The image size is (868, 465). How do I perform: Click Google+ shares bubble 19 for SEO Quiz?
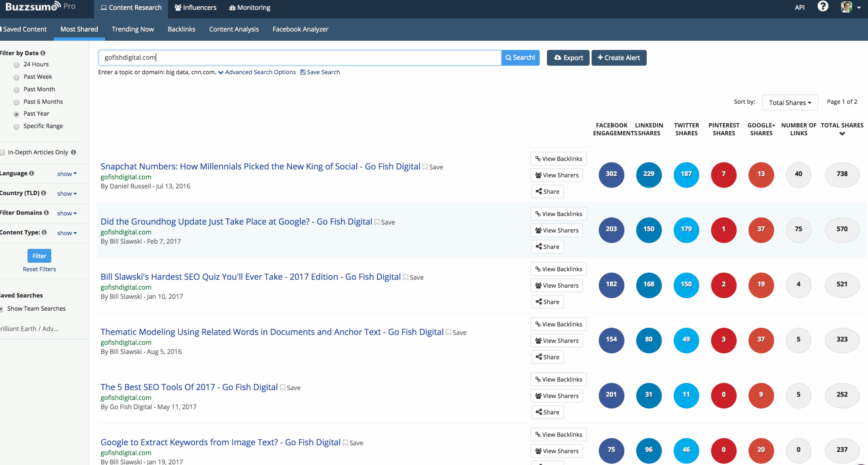pos(761,285)
